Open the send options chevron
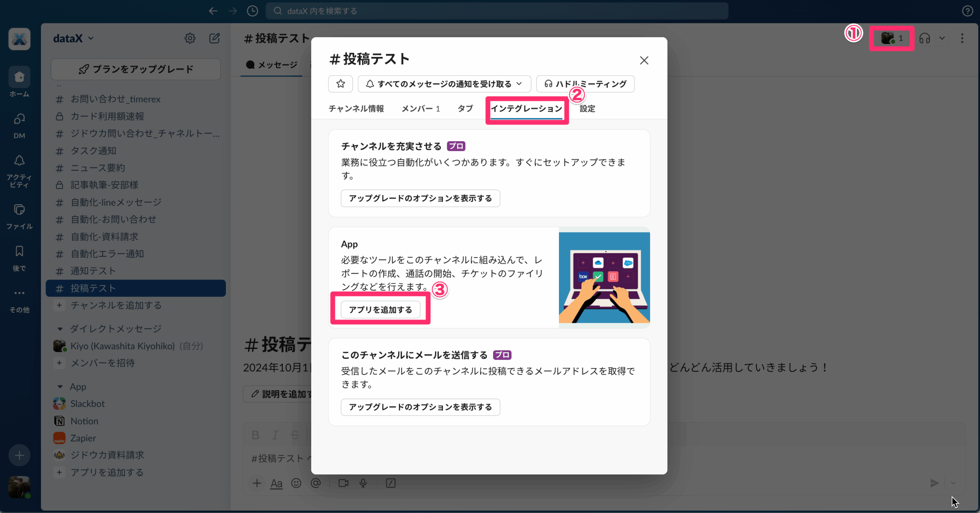Screen dimensions: 980x513 point(953,483)
